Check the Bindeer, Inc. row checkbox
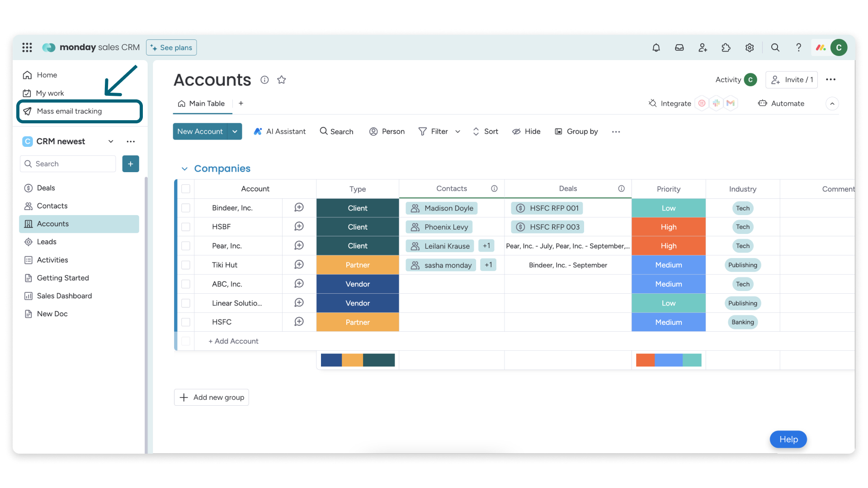Image resolution: width=868 pixels, height=488 pixels. pyautogui.click(x=186, y=208)
